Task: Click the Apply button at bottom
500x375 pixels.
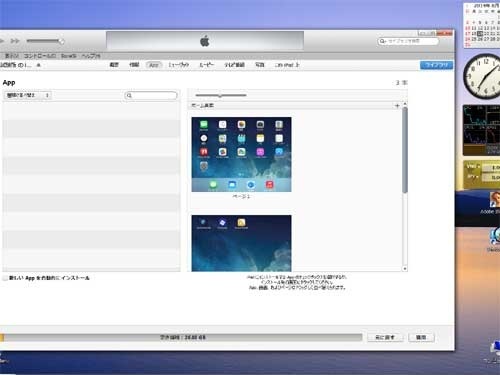Action: [421, 337]
